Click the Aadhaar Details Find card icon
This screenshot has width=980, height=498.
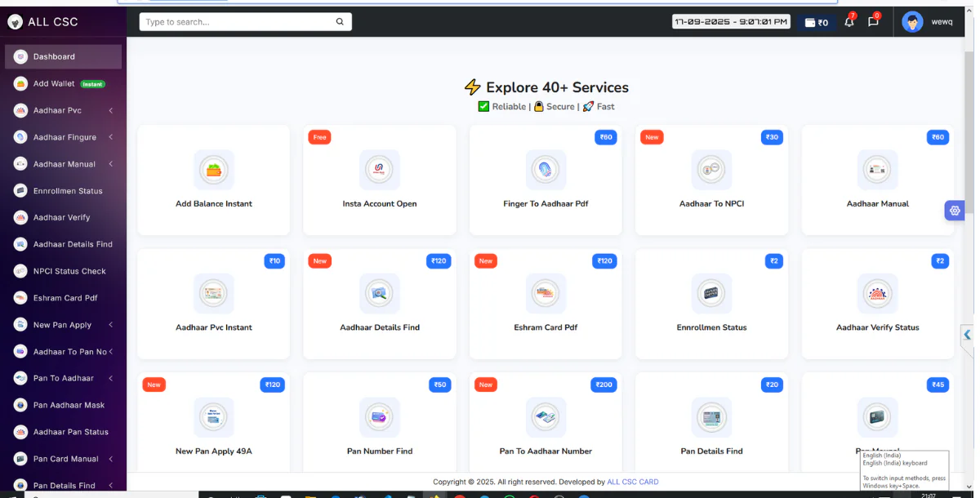pos(380,294)
